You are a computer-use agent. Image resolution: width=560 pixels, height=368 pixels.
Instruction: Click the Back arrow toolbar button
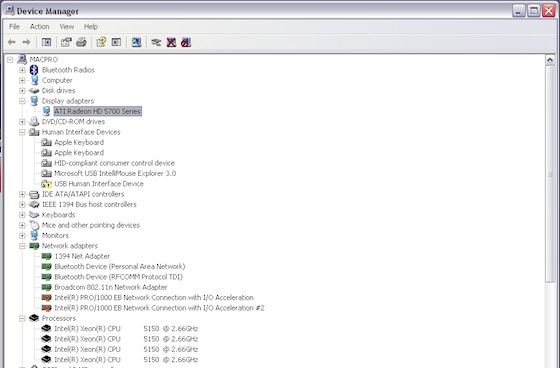(x=12, y=43)
